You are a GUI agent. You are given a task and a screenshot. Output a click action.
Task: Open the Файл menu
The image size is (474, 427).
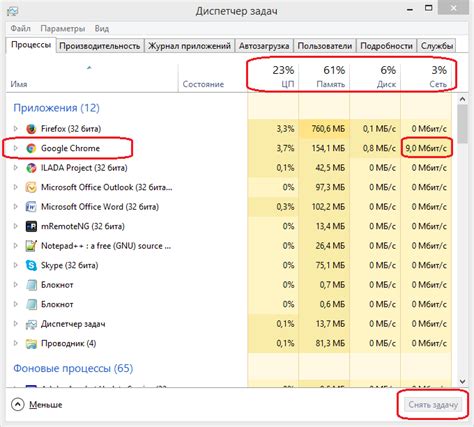click(20, 28)
